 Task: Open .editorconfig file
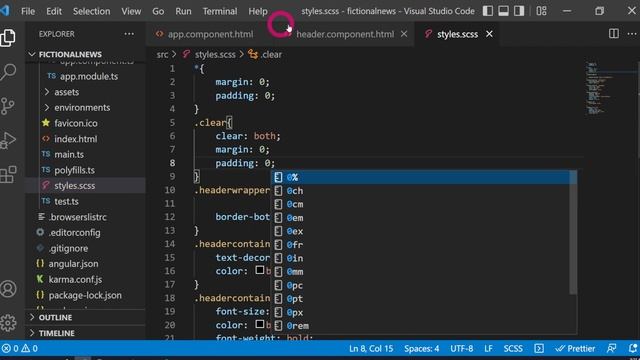pos(85,232)
